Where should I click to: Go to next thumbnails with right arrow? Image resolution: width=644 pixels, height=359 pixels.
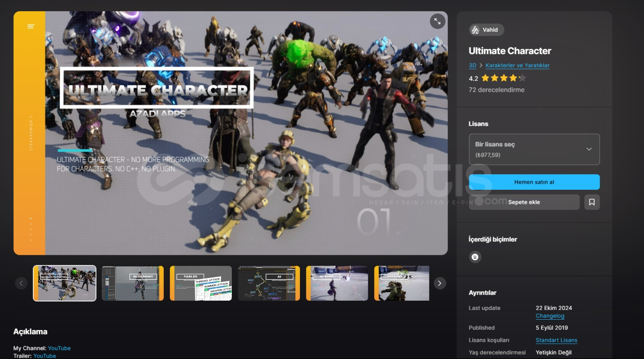(440, 283)
